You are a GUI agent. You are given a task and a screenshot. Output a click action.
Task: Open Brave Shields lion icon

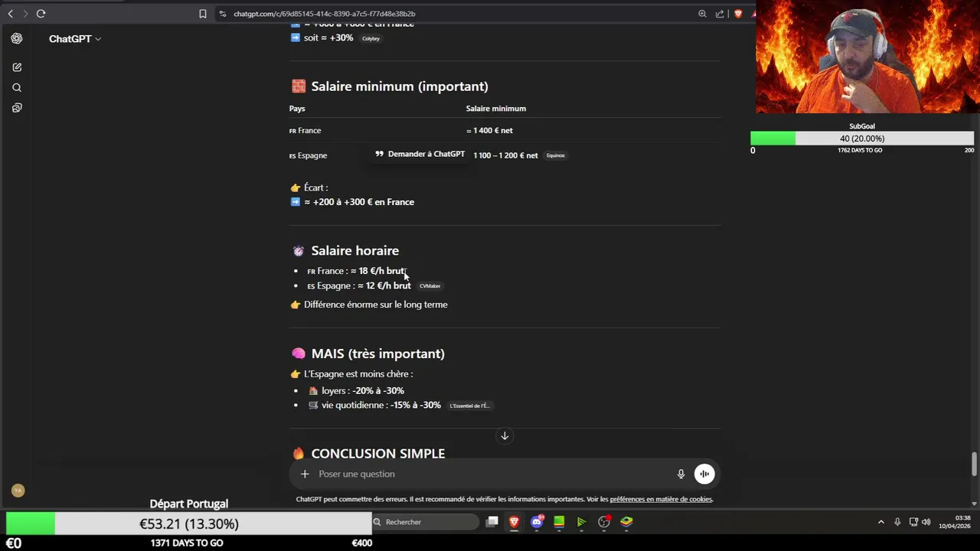click(738, 14)
